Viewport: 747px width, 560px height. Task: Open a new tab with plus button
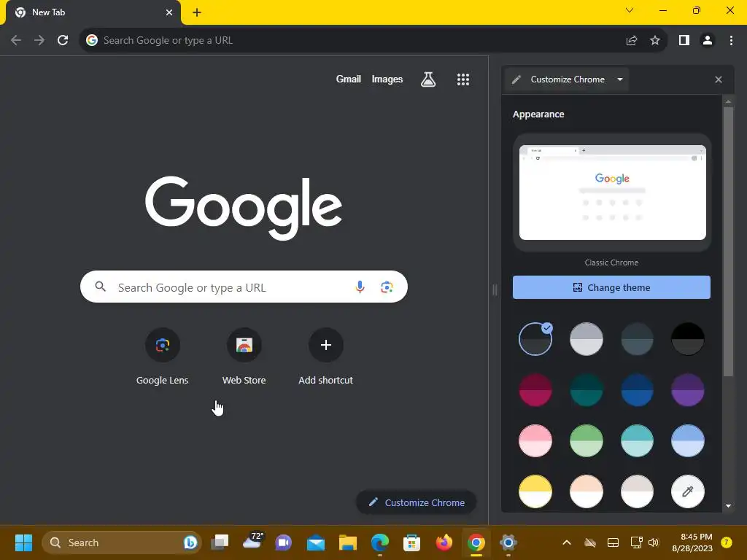tap(197, 12)
